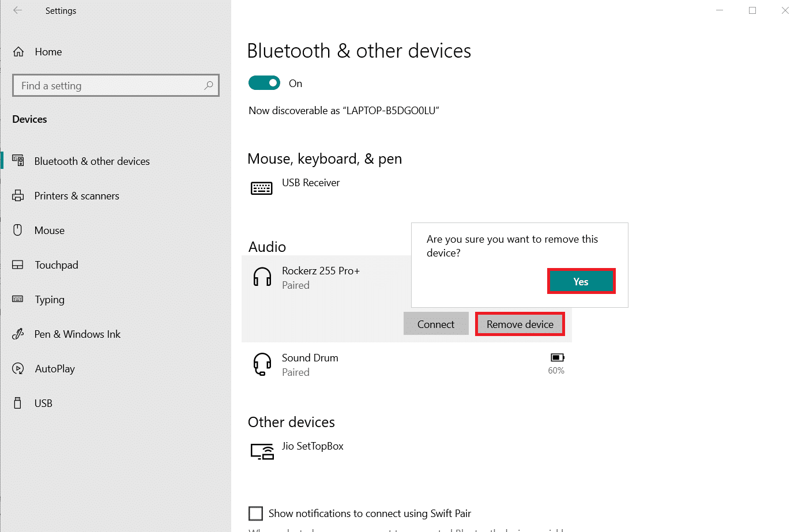This screenshot has width=798, height=532.
Task: Close the Settings window
Action: pyautogui.click(x=785, y=10)
